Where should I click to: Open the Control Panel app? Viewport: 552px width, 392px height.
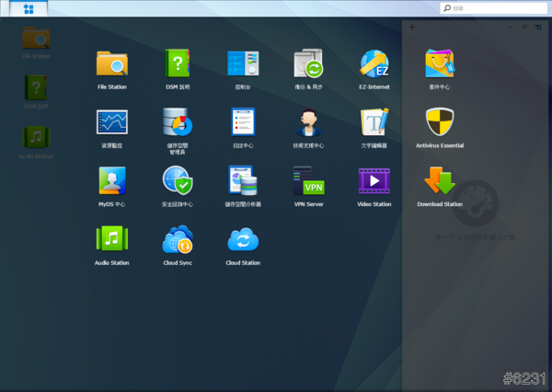tap(243, 63)
